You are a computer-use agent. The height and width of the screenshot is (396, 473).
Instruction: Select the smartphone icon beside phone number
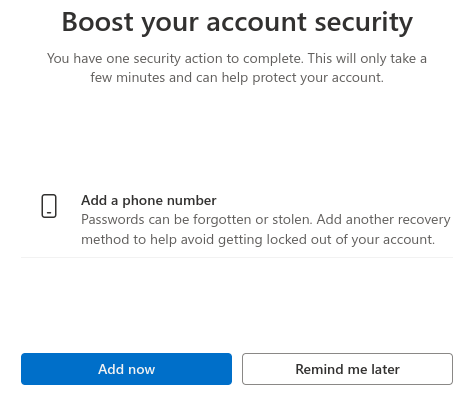(x=49, y=206)
